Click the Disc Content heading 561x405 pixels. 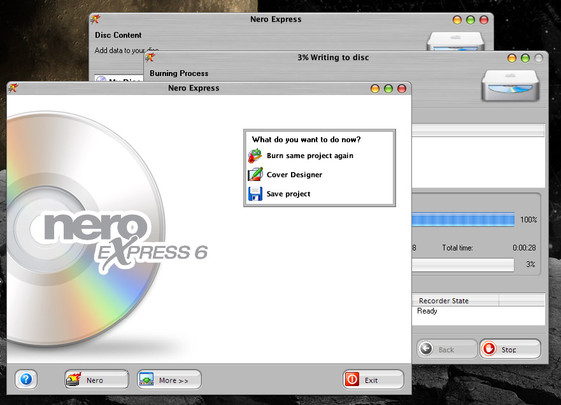point(118,35)
